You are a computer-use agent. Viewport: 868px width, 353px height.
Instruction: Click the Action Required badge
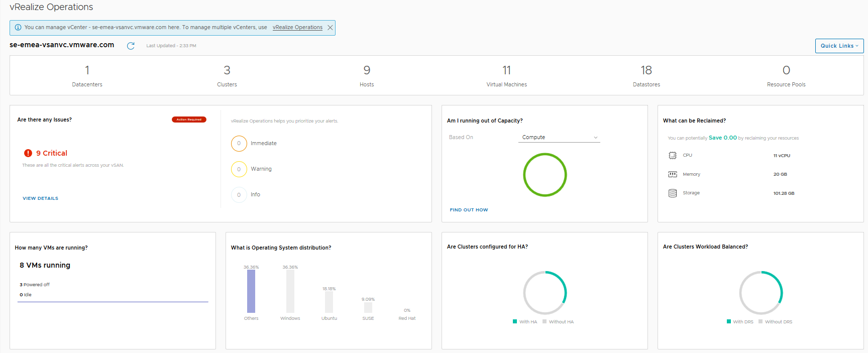(x=189, y=120)
